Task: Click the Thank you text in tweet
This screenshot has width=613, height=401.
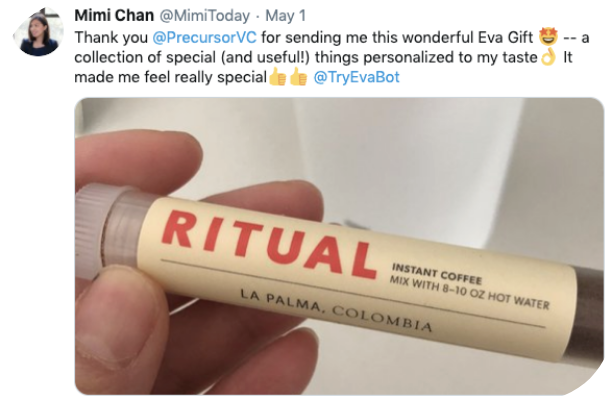Action: (111, 38)
